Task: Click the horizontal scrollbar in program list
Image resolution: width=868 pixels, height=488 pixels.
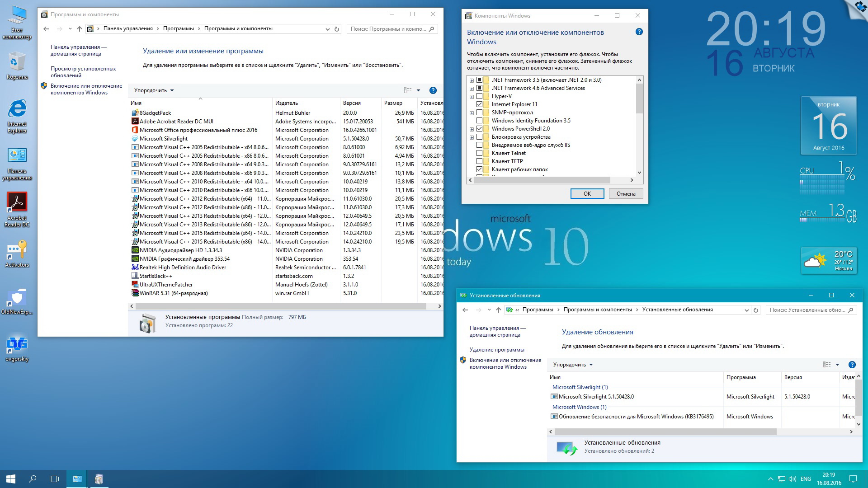Action: pyautogui.click(x=280, y=306)
